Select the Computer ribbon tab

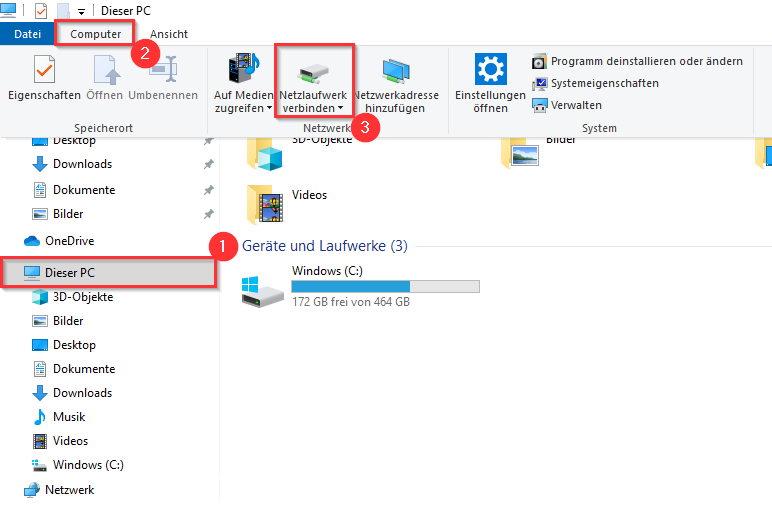(x=95, y=34)
